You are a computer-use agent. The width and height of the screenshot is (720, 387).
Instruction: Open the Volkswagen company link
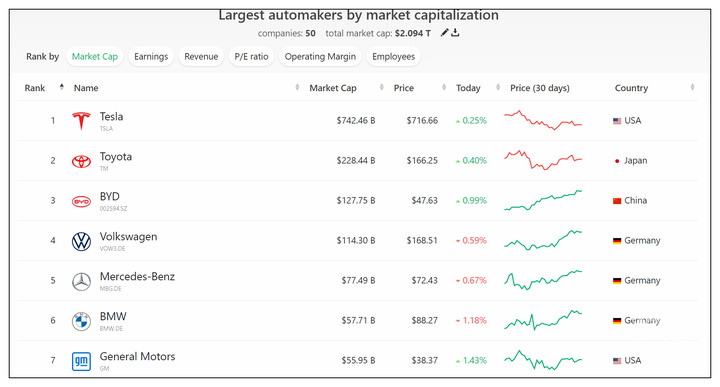point(129,237)
